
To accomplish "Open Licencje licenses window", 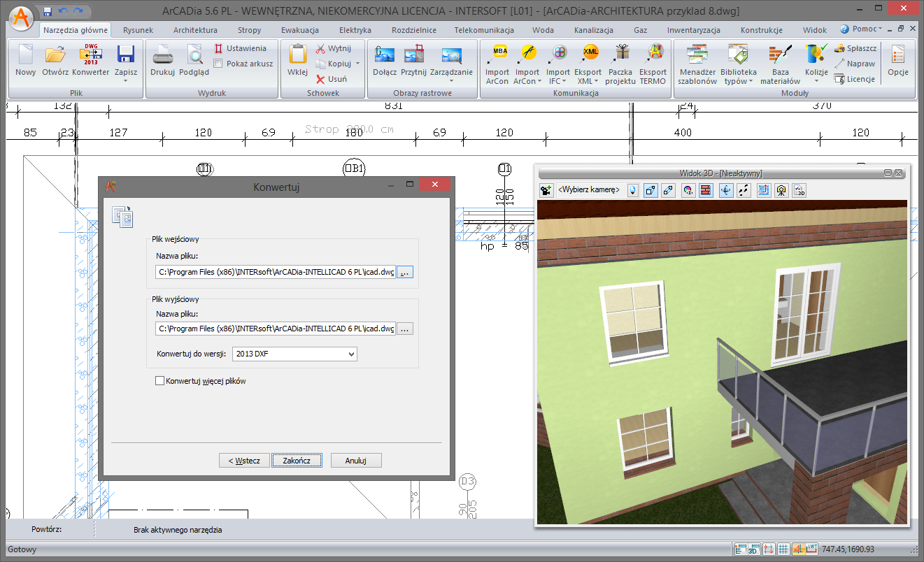I will coord(855,79).
